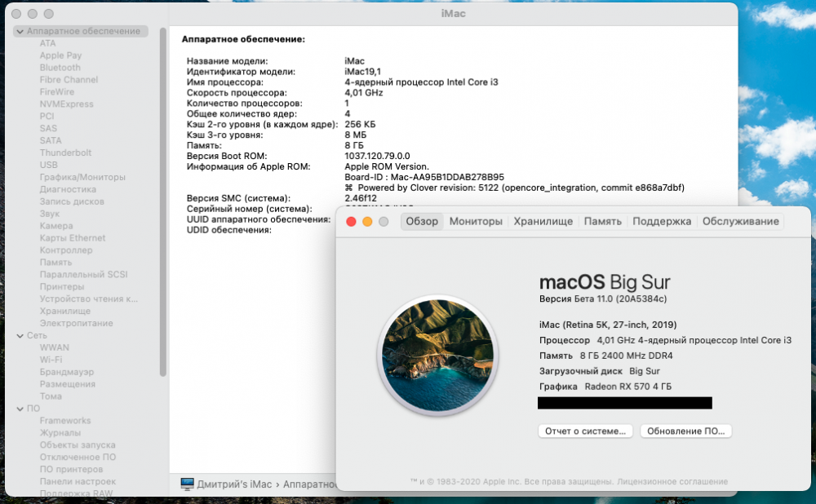Click Дмитрий's iMac in the path bar
The width and height of the screenshot is (816, 504).
coord(234,484)
